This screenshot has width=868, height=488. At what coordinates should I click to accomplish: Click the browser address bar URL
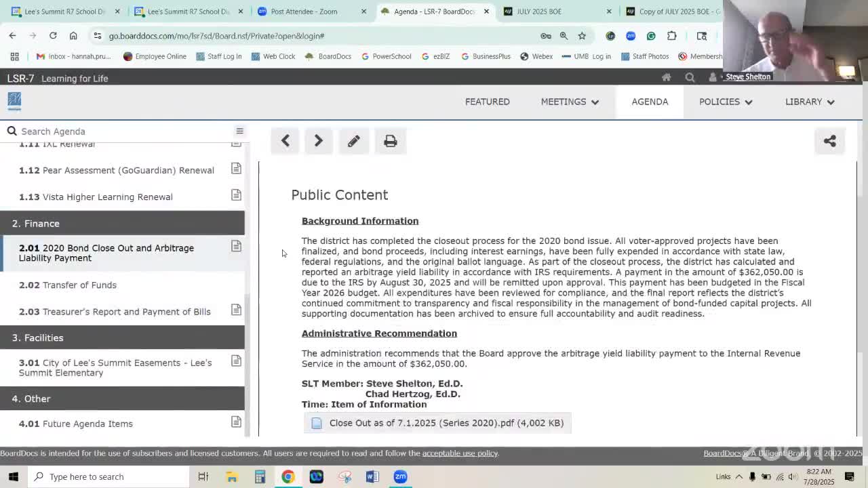coord(216,36)
